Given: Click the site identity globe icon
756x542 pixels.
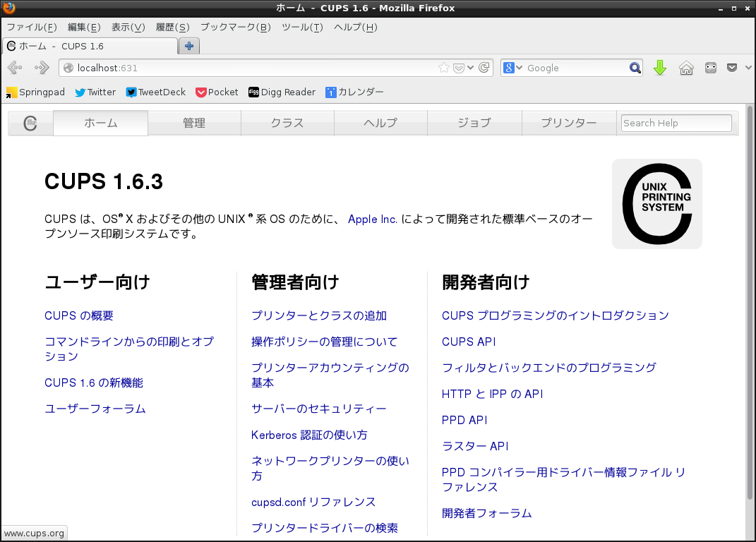Looking at the screenshot, I should point(68,68).
